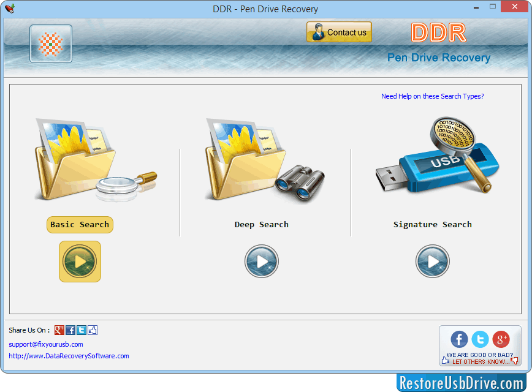Image resolution: width=532 pixels, height=392 pixels.
Task: Click the application icon in title bar
Action: pyautogui.click(x=10, y=9)
